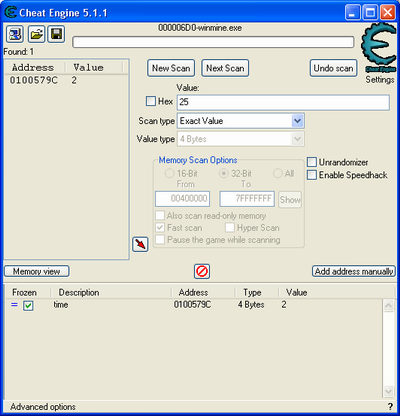
Task: Click the Address column header in results
Action: tap(33, 68)
